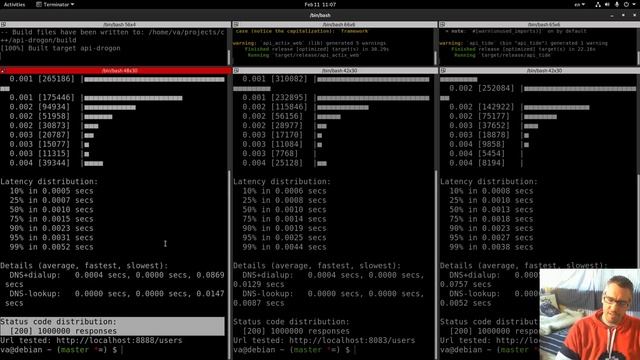Expand the system menu arrow beside power icon
Image resolution: width=640 pixels, height=360 pixels.
pos(635,4)
